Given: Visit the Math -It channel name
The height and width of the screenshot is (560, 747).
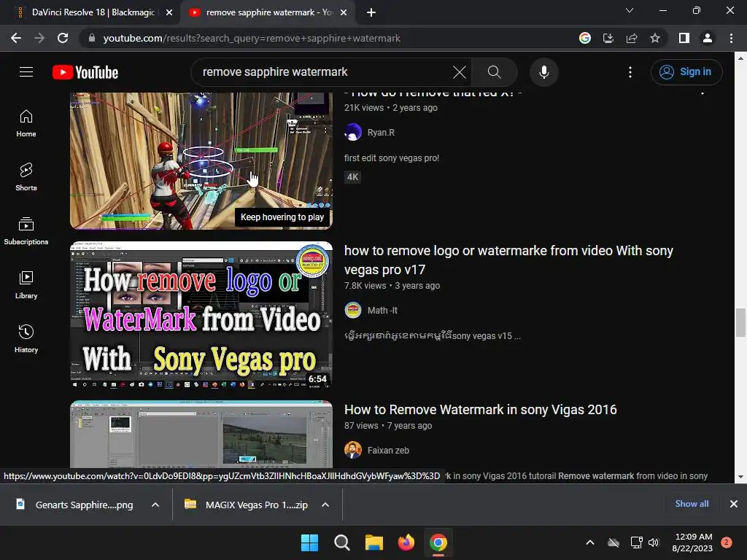Looking at the screenshot, I should coord(382,311).
